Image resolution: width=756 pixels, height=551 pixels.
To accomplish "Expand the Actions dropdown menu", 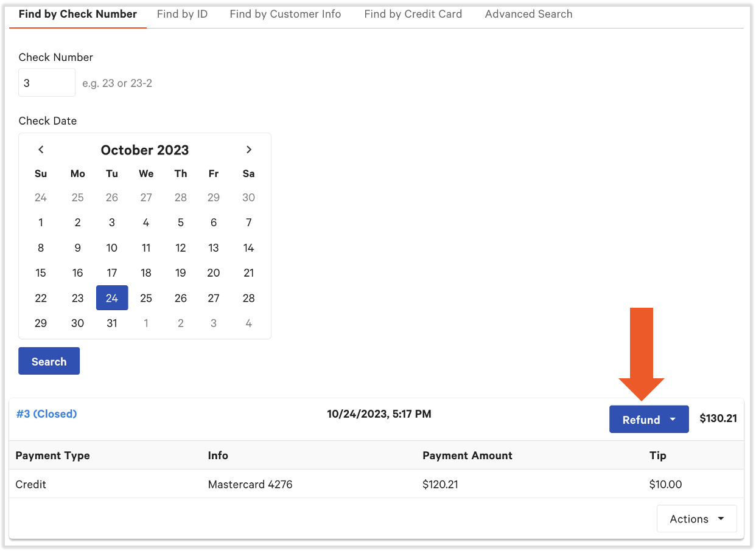I will click(696, 519).
